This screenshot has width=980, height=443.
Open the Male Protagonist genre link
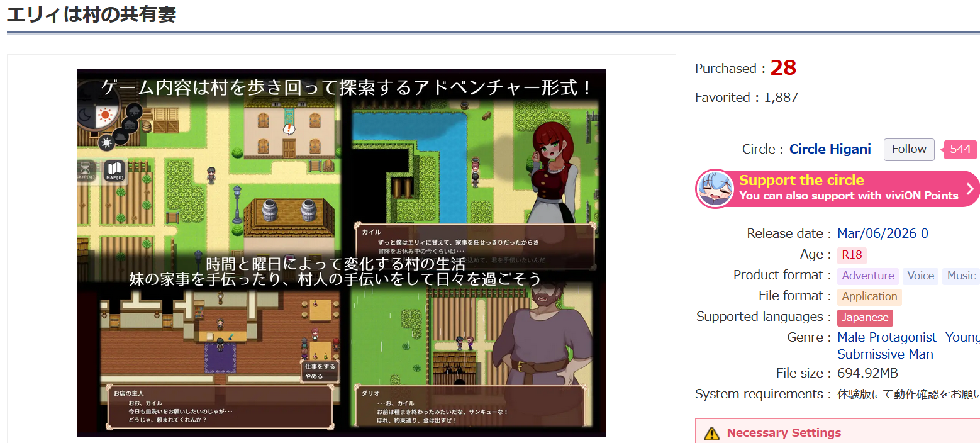(x=887, y=337)
